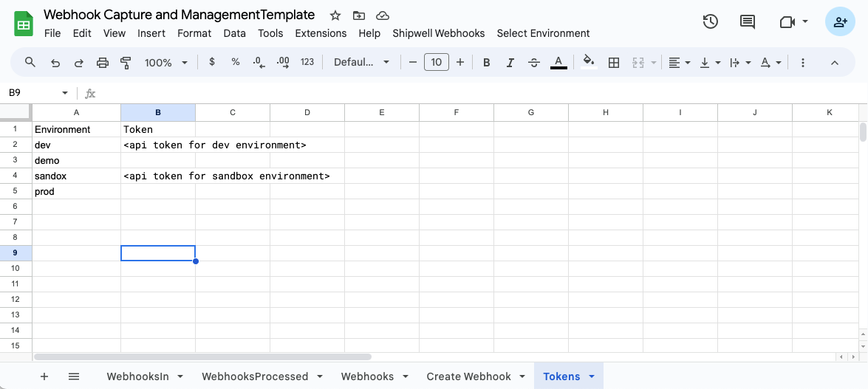Switch to the Webhooks sheet tab
Screen dimensions: 868x389
click(x=368, y=376)
